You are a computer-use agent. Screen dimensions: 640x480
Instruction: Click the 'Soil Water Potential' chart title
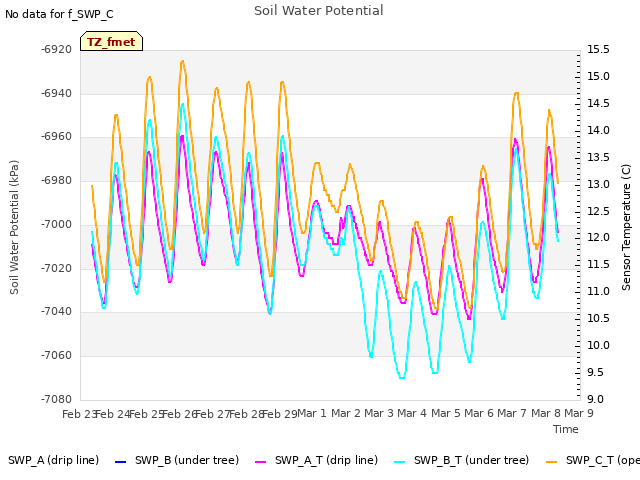coord(319,11)
